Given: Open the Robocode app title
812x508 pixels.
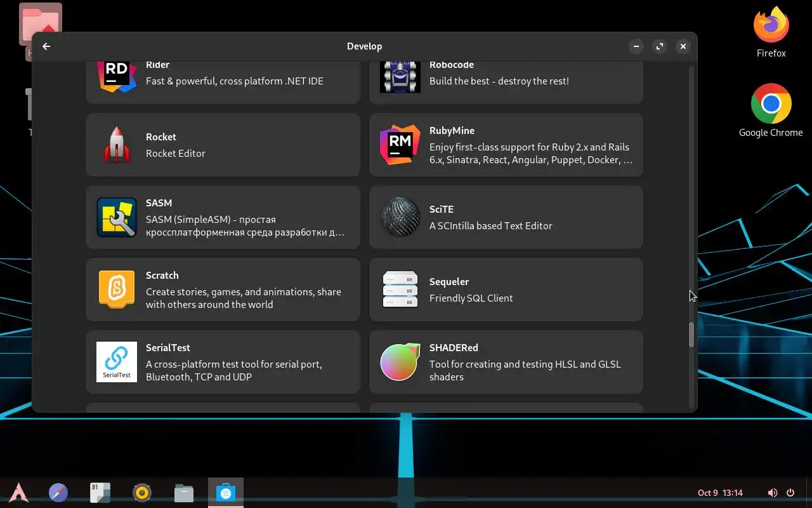Looking at the screenshot, I should [x=452, y=65].
